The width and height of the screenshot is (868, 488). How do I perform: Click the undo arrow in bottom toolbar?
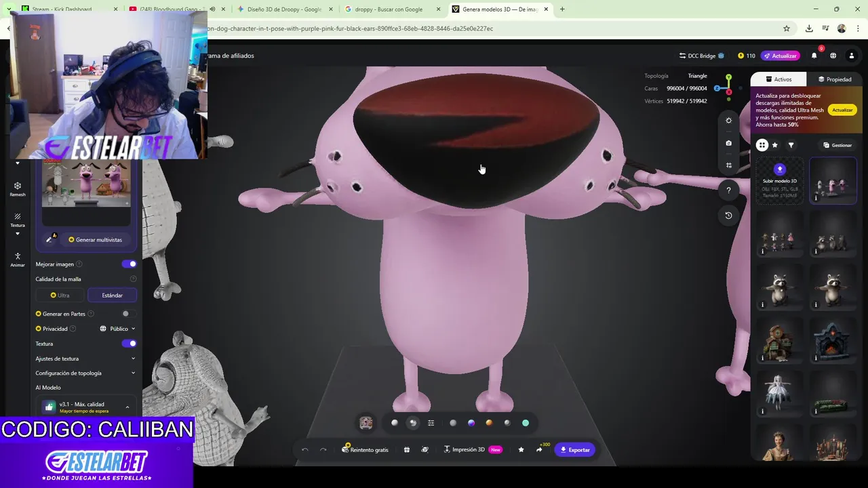[x=305, y=449]
